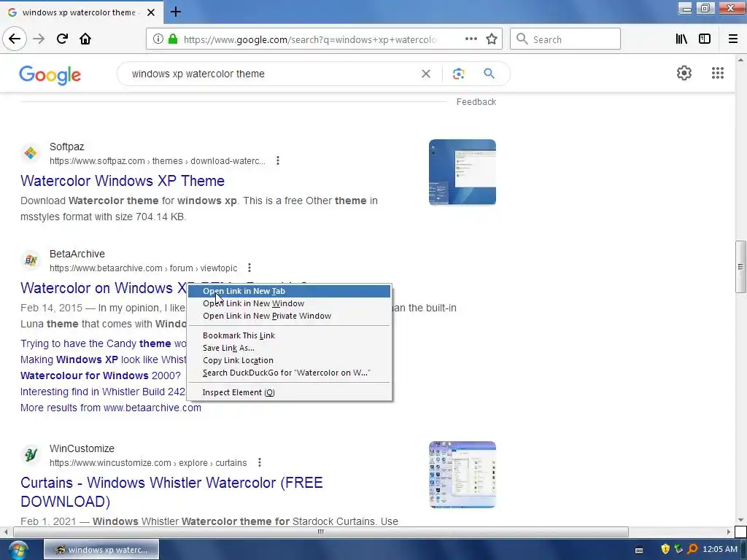The image size is (747, 560).
Task: Open the Google apps grid icon
Action: tap(718, 73)
